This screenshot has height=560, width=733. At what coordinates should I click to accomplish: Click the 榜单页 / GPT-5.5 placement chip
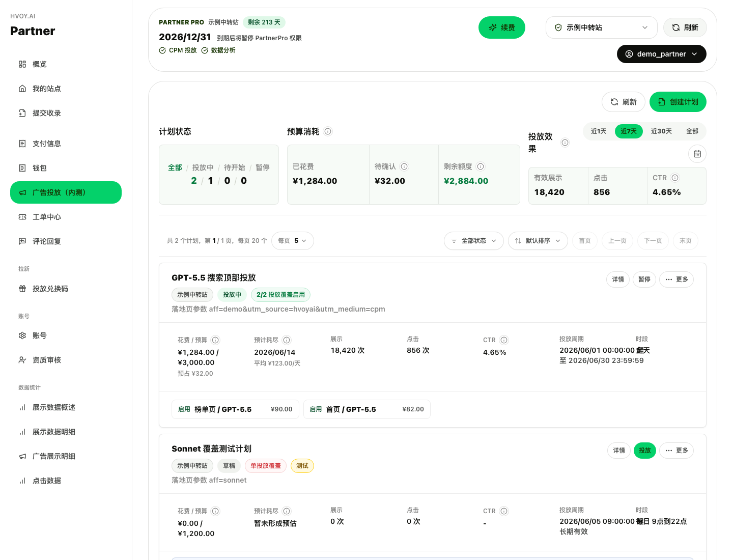pyautogui.click(x=235, y=409)
